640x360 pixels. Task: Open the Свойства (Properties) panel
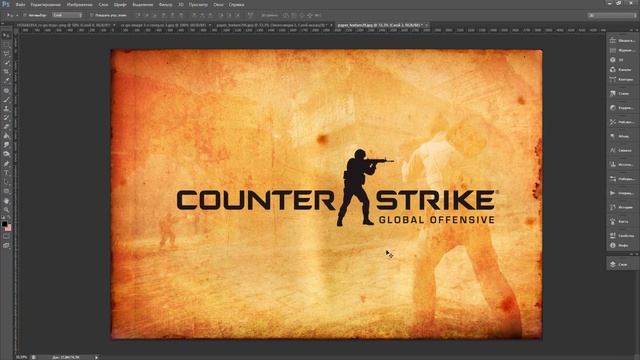pyautogui.click(x=621, y=236)
